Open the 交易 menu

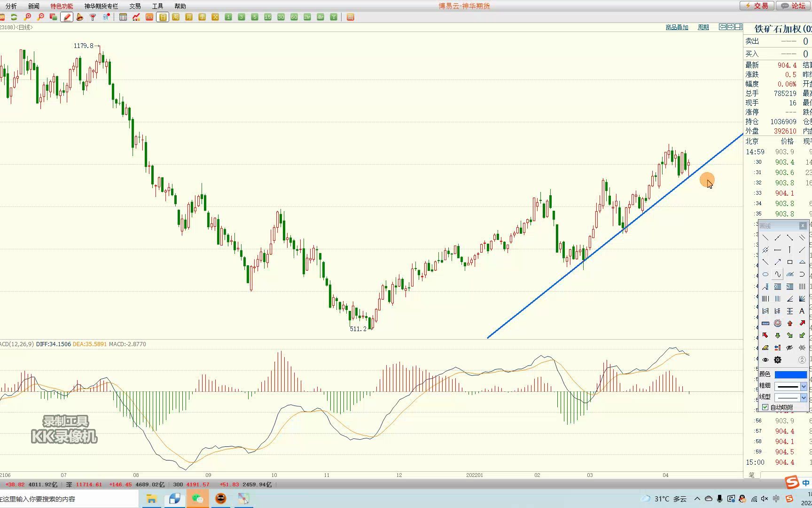pos(135,6)
